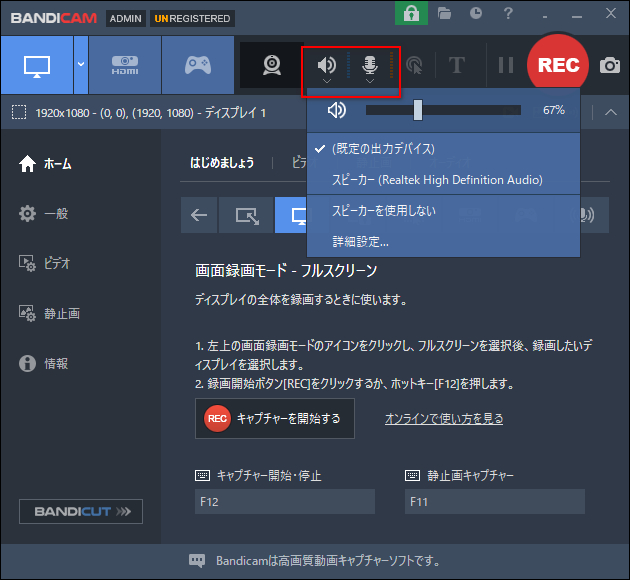Viewport: 630px width, 580px height.
Task: Collapse the panel with the up chevron
Action: 611,112
